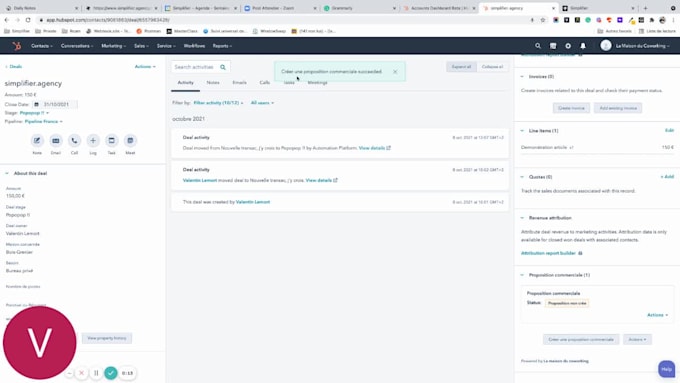Switch to the Meetings tab

(317, 82)
